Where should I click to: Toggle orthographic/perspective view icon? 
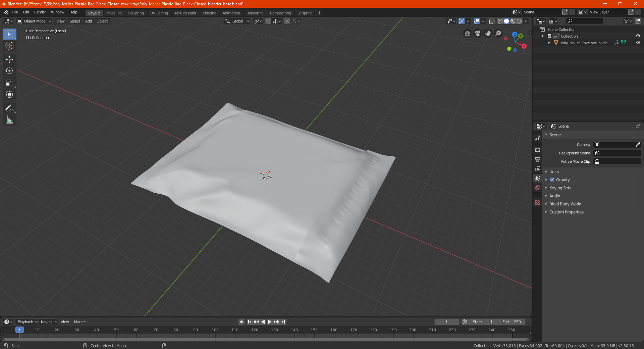(x=467, y=33)
